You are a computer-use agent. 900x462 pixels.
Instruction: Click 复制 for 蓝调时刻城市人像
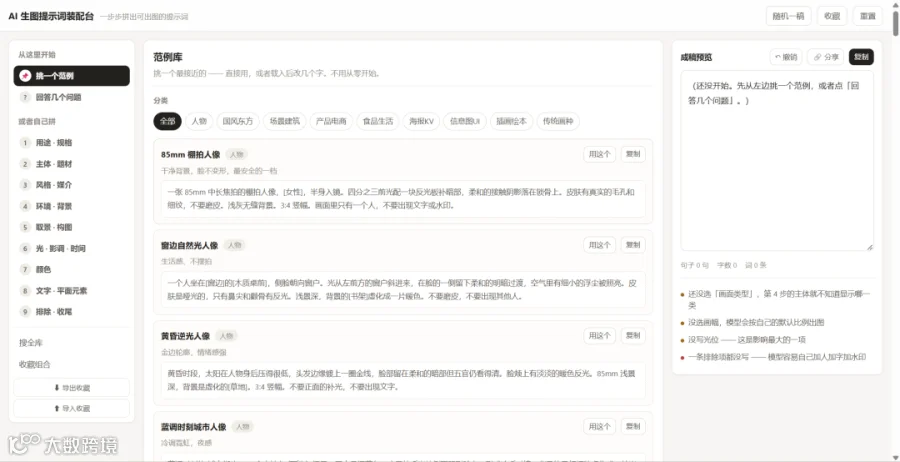pos(633,426)
